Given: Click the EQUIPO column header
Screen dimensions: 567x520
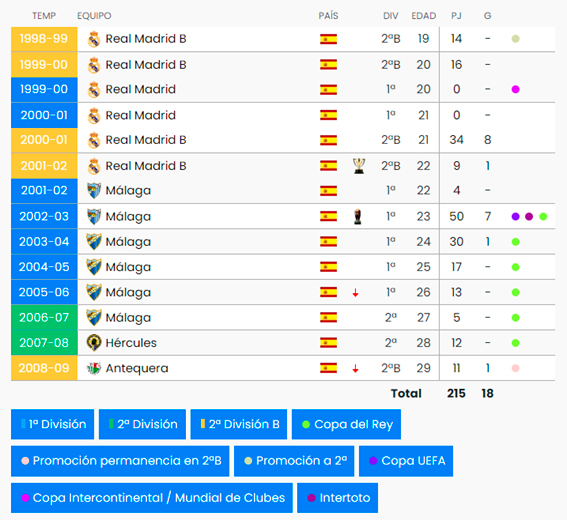Looking at the screenshot, I should click(94, 16).
